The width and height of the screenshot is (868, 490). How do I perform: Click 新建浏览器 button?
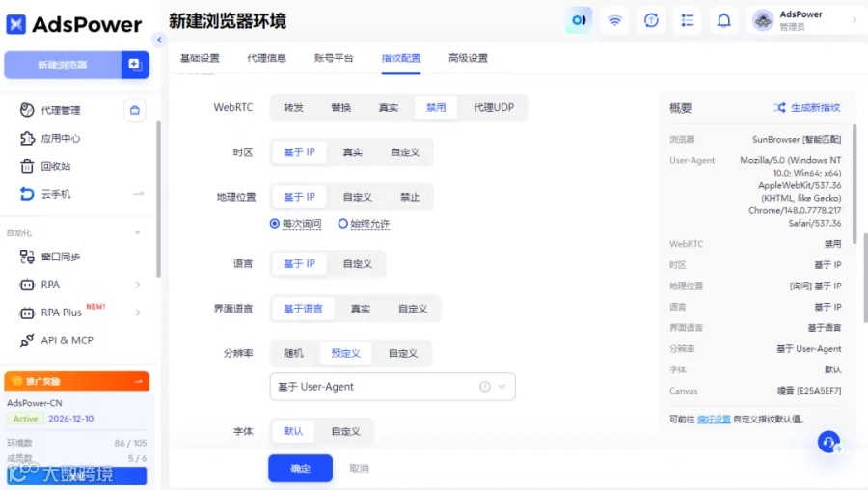coord(63,65)
